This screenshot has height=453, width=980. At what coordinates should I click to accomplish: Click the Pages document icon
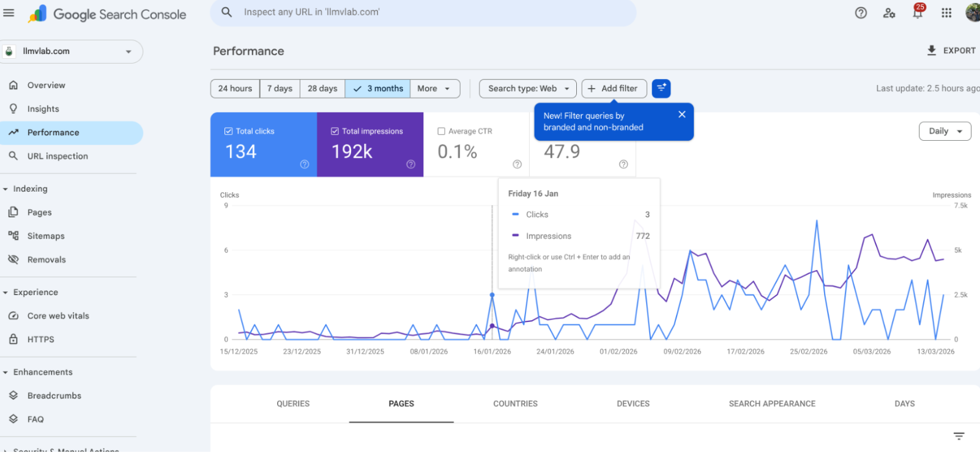tap(13, 212)
